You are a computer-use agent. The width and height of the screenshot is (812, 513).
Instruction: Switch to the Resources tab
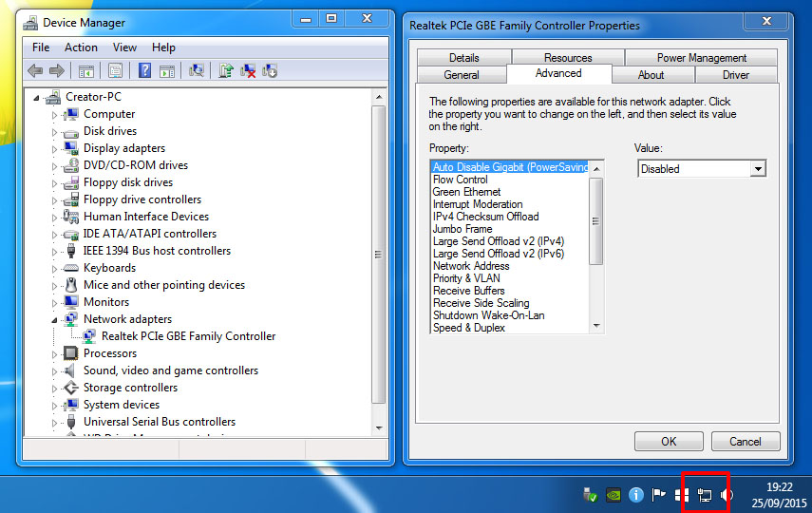pos(568,58)
